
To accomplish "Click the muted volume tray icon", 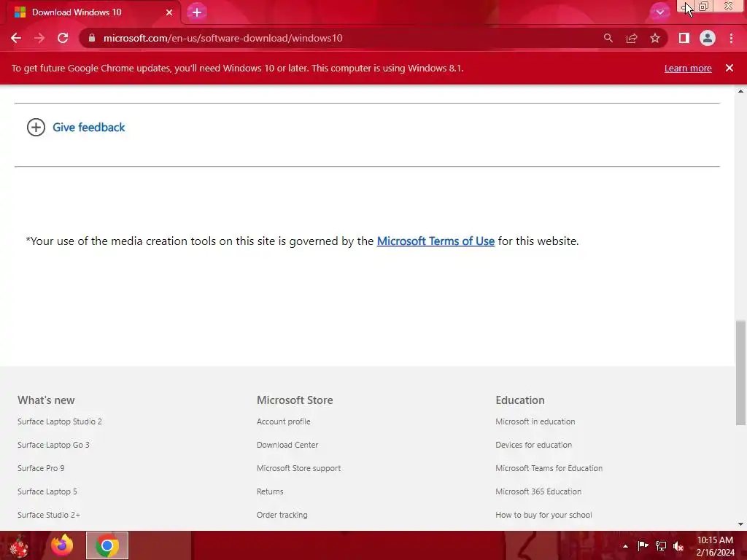I will pos(678,546).
